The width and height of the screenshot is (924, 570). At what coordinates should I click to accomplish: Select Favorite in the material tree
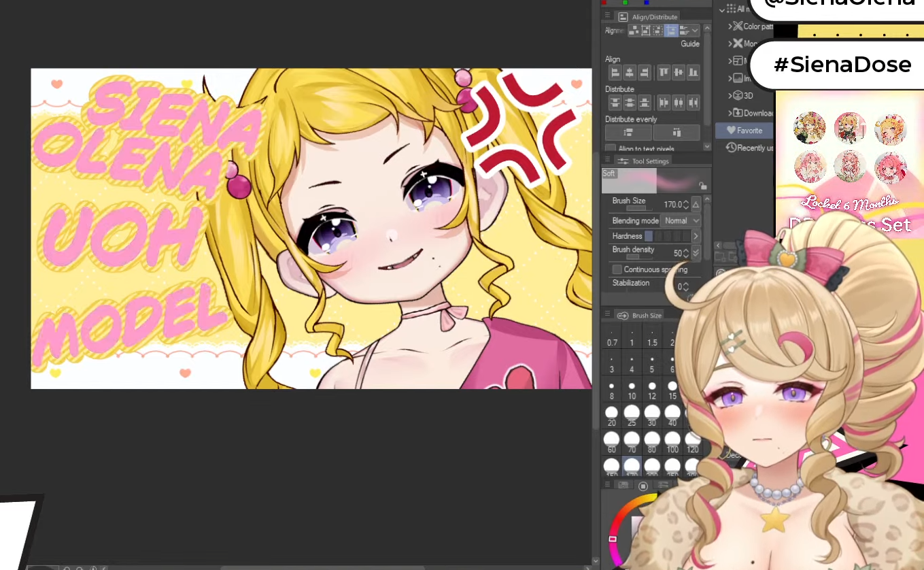click(x=745, y=131)
